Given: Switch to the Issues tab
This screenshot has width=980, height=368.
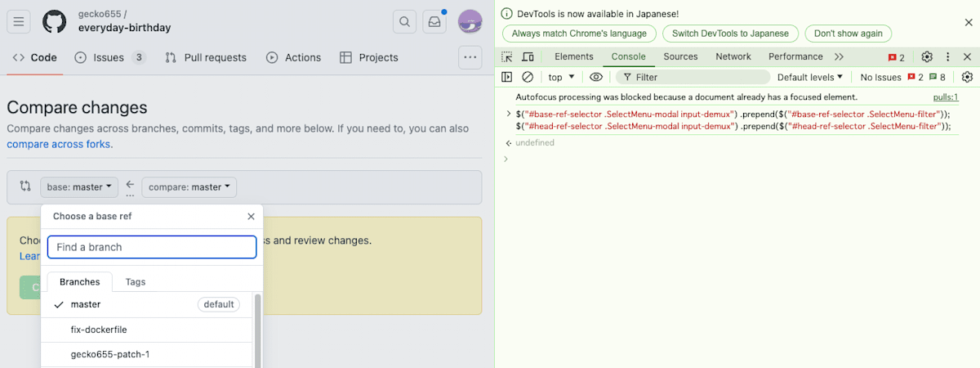Looking at the screenshot, I should click(109, 57).
